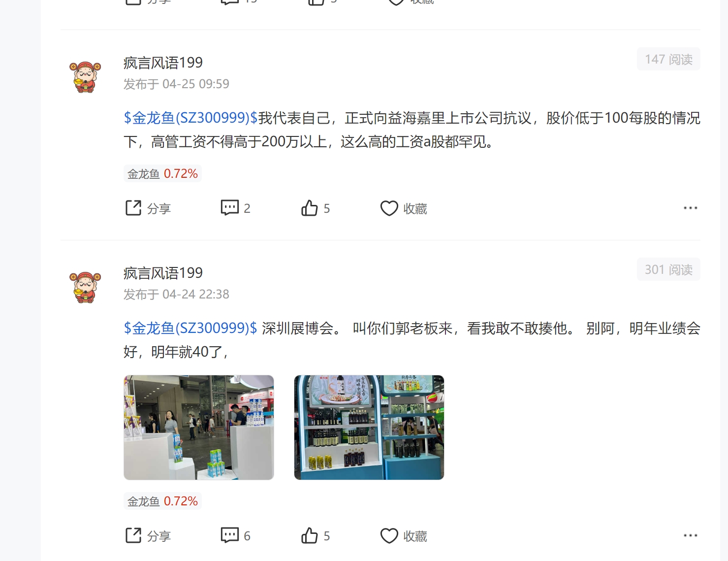The image size is (728, 561).
Task: Open the 6 comments on 04-24 post
Action: pyautogui.click(x=235, y=536)
